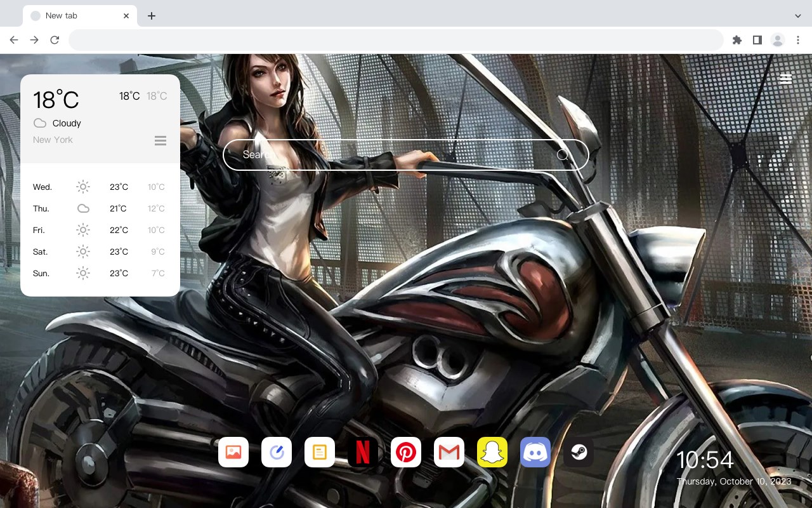The image size is (812, 508).
Task: Go back to the previous page
Action: [x=14, y=40]
